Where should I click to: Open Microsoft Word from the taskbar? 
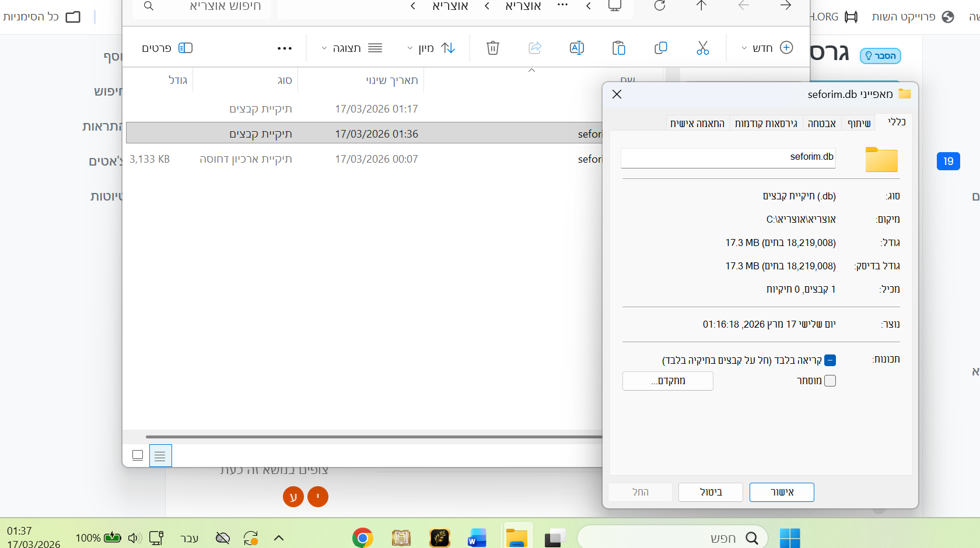pyautogui.click(x=477, y=538)
